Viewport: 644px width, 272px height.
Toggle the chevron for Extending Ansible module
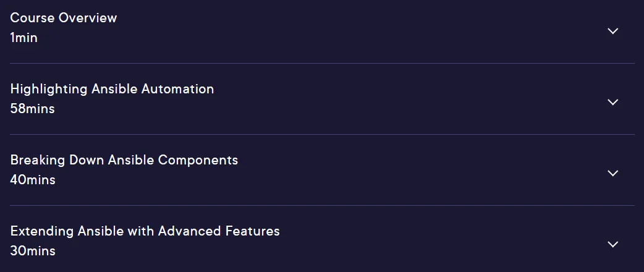click(612, 244)
